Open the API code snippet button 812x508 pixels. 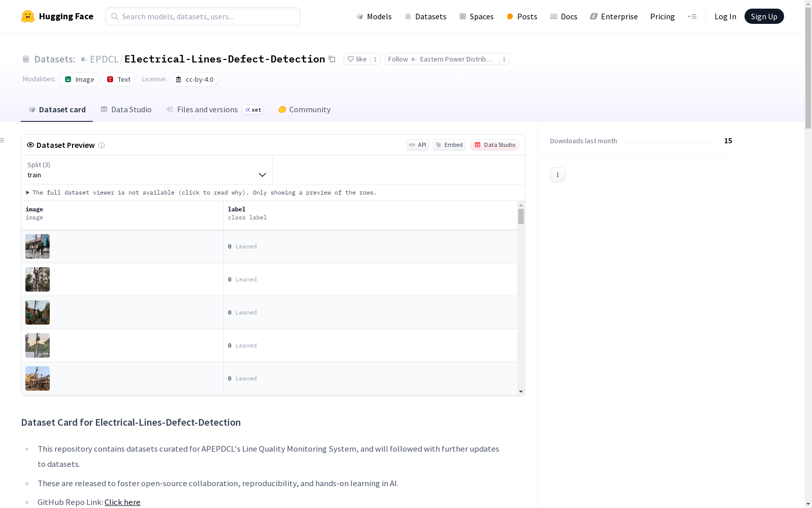click(x=417, y=145)
